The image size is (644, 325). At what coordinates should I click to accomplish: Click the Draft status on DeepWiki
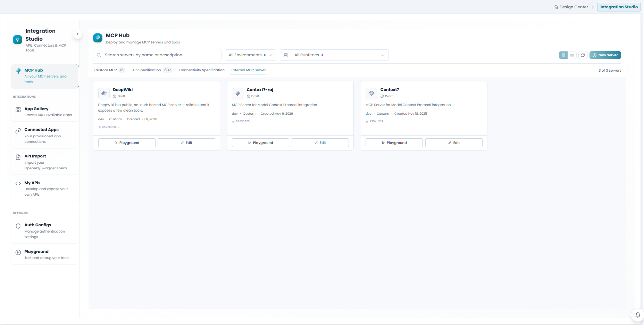point(119,96)
